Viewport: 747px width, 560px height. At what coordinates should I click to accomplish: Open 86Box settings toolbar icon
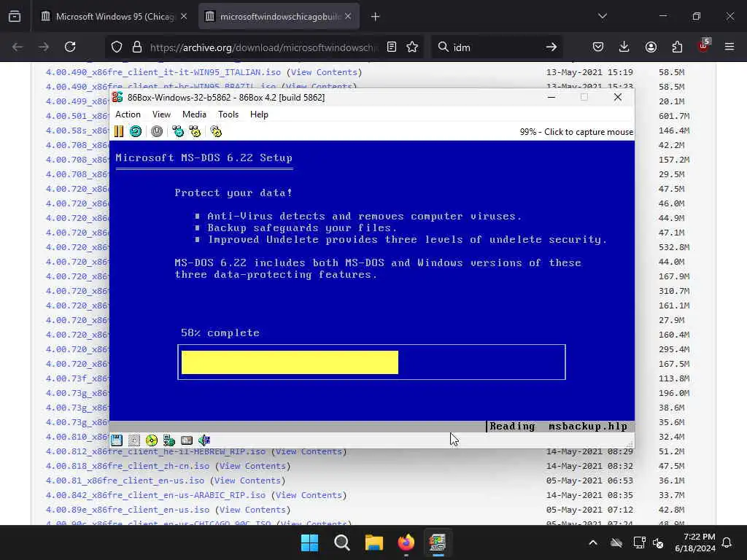216,131
